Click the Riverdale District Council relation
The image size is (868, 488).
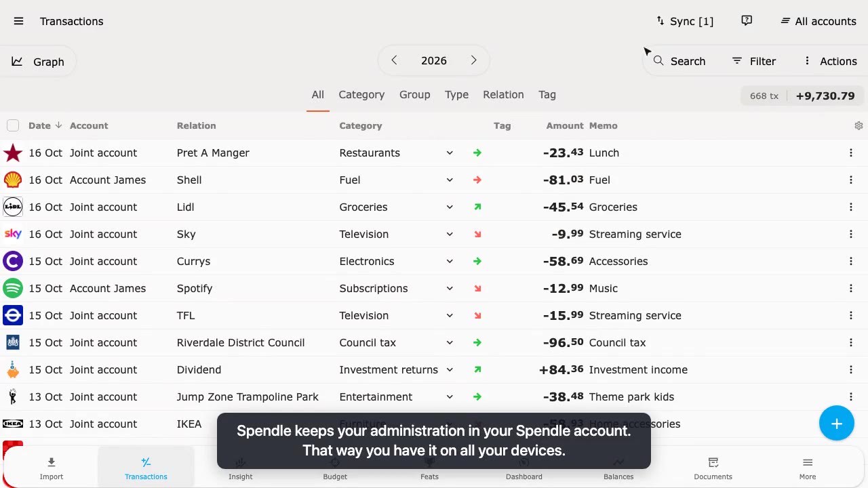[241, 342]
